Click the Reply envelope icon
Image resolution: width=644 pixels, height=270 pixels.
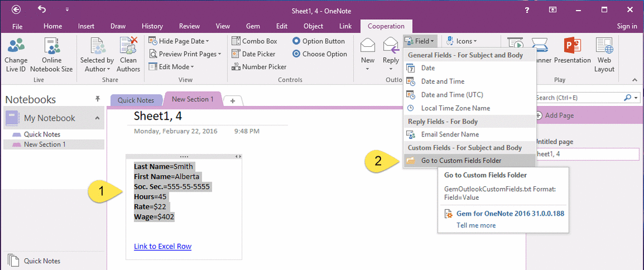pyautogui.click(x=390, y=45)
